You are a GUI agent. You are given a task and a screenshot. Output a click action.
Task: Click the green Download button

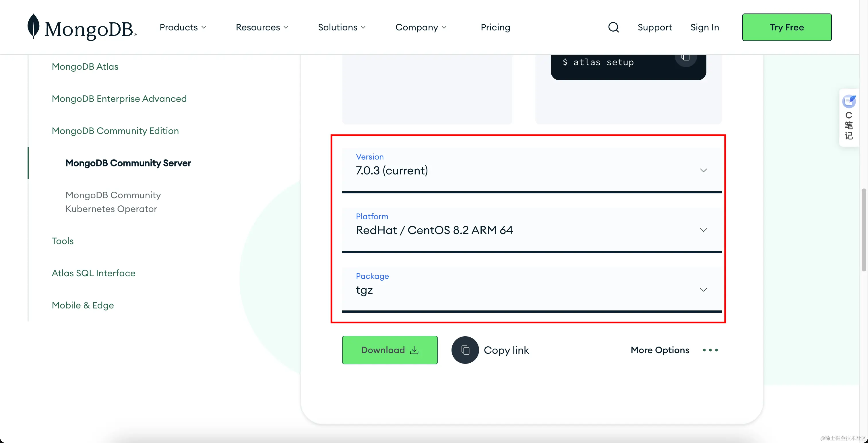390,350
